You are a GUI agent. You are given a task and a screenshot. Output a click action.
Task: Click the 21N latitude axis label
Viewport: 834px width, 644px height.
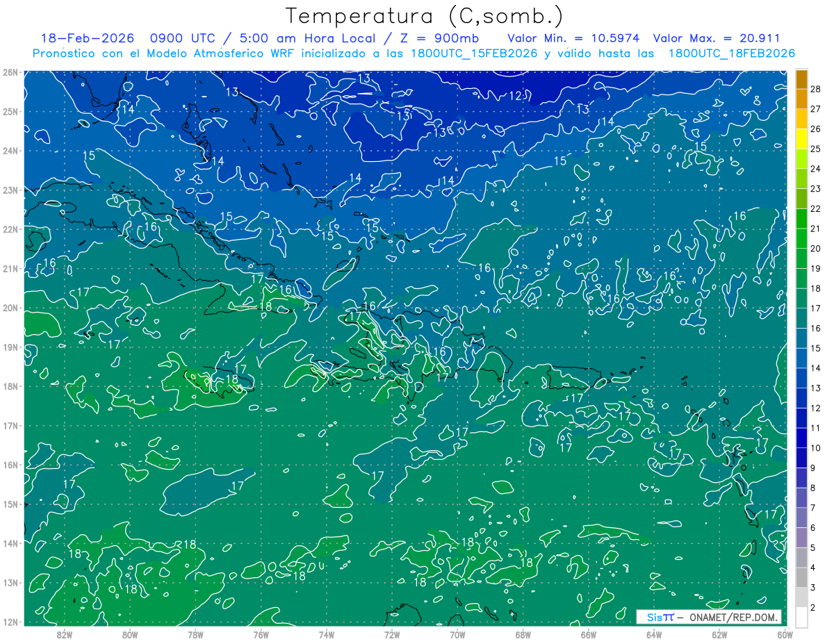[x=10, y=268]
